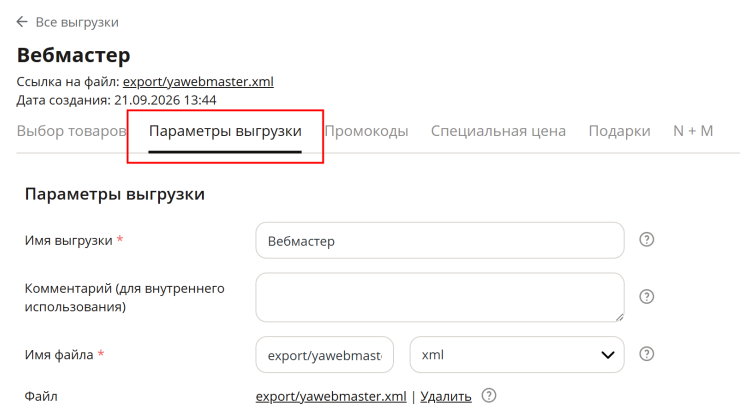The image size is (740, 420).
Task: Open export/yawebmaster.xml link near Ссылка на файл
Action: point(198,82)
